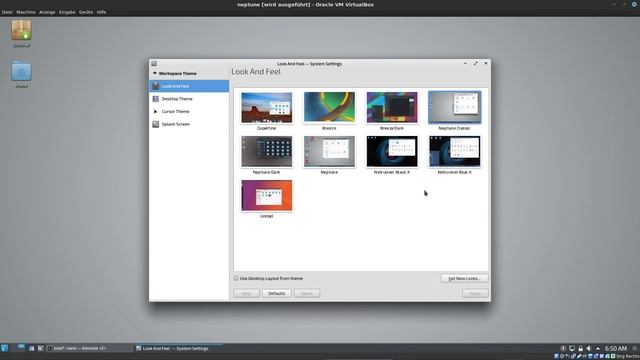
Task: Open the Discover package icon on desktop
Action: (x=21, y=31)
